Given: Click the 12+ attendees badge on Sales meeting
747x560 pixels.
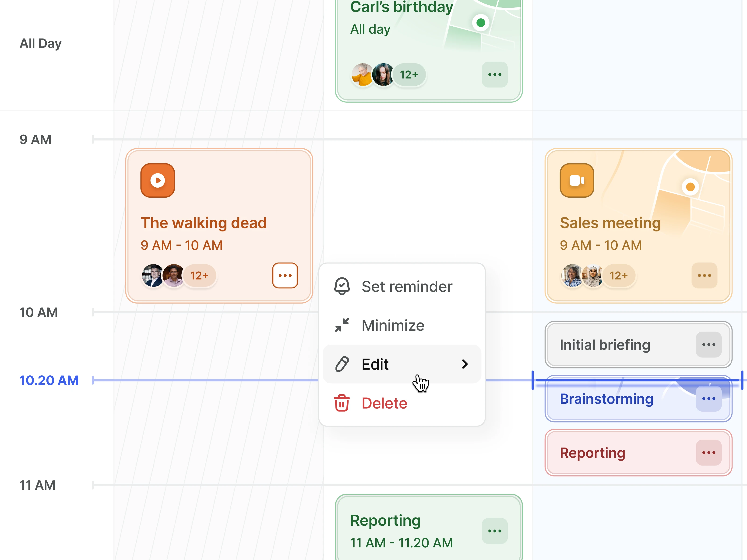Looking at the screenshot, I should [x=618, y=275].
